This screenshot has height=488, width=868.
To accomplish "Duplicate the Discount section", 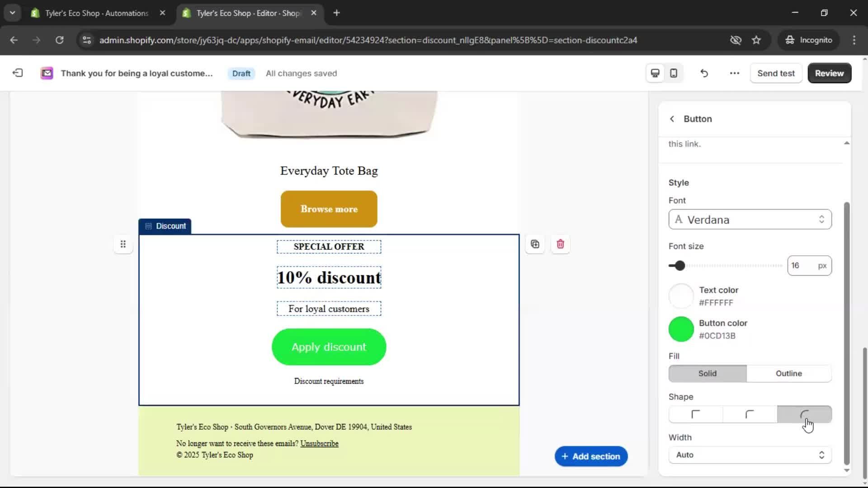I will point(535,244).
